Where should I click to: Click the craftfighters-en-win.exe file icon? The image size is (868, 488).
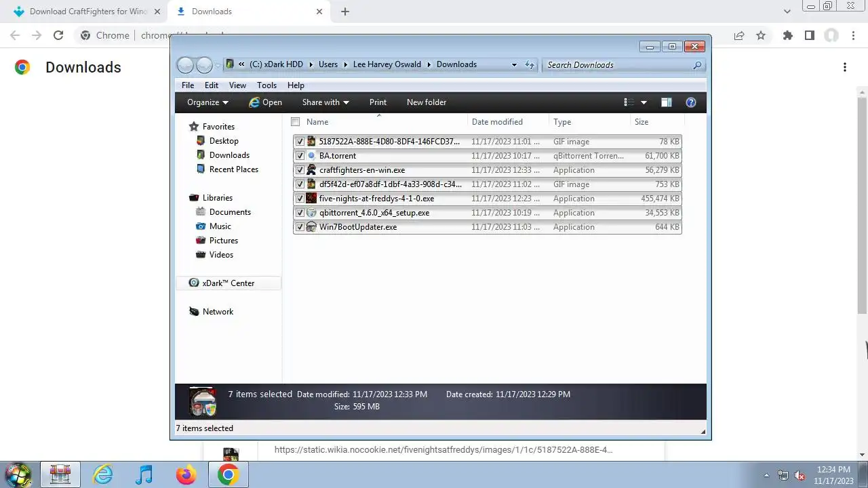(311, 170)
